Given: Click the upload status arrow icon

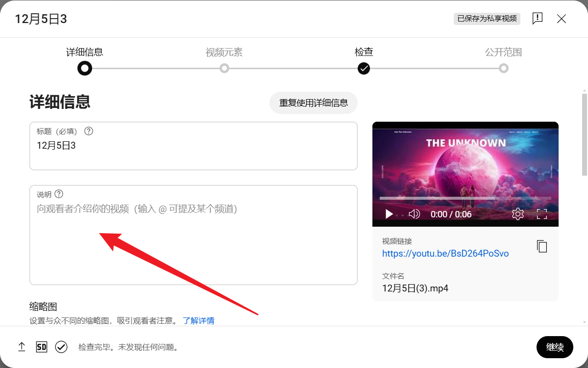Looking at the screenshot, I should pyautogui.click(x=22, y=347).
